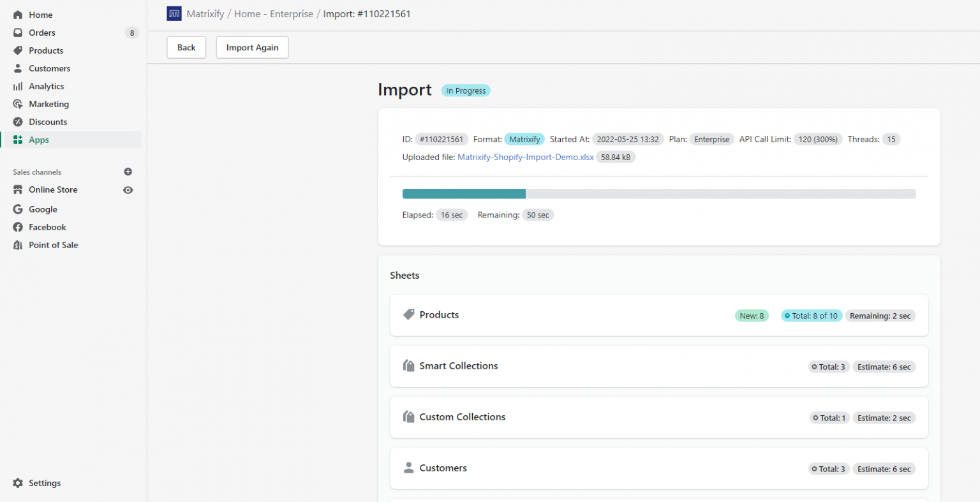The image size is (980, 502).
Task: Open Discounts from the sidebar
Action: click(x=47, y=122)
